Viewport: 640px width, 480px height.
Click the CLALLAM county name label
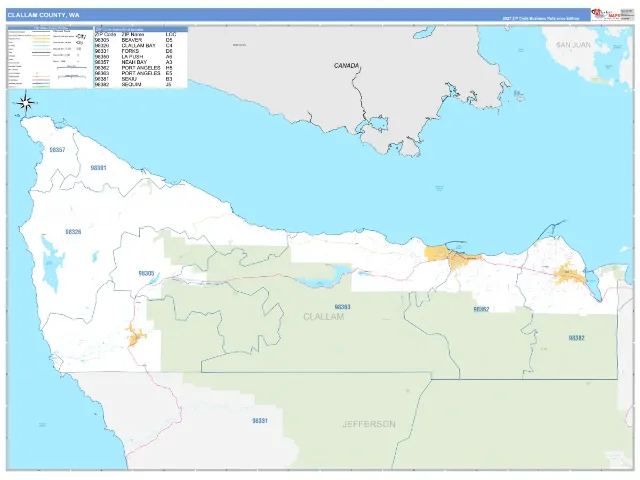tap(324, 317)
